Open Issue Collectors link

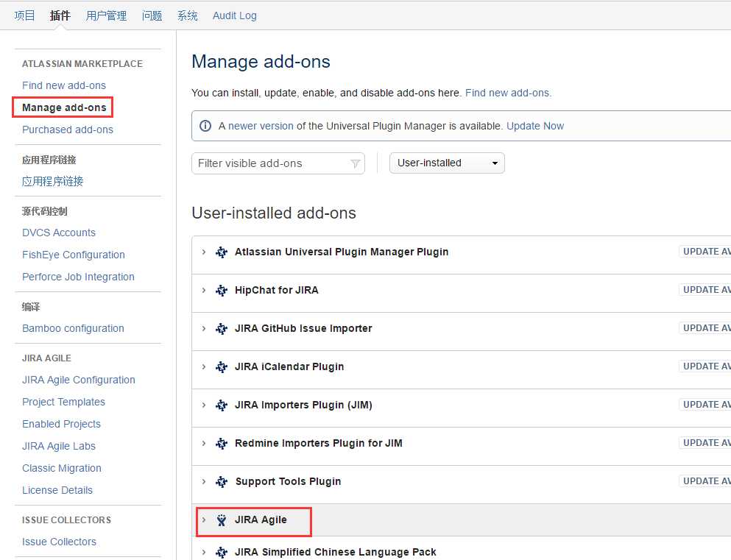pos(59,542)
